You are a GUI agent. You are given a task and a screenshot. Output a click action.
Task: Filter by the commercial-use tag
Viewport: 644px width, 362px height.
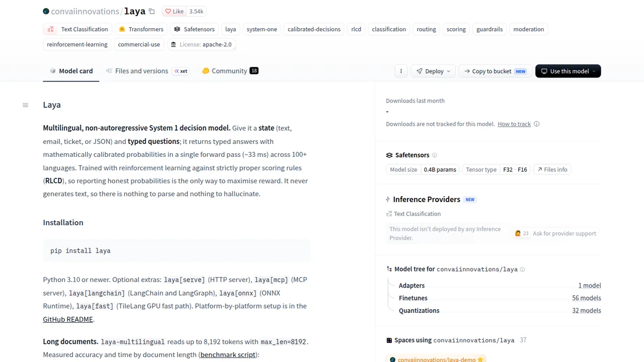click(x=139, y=44)
